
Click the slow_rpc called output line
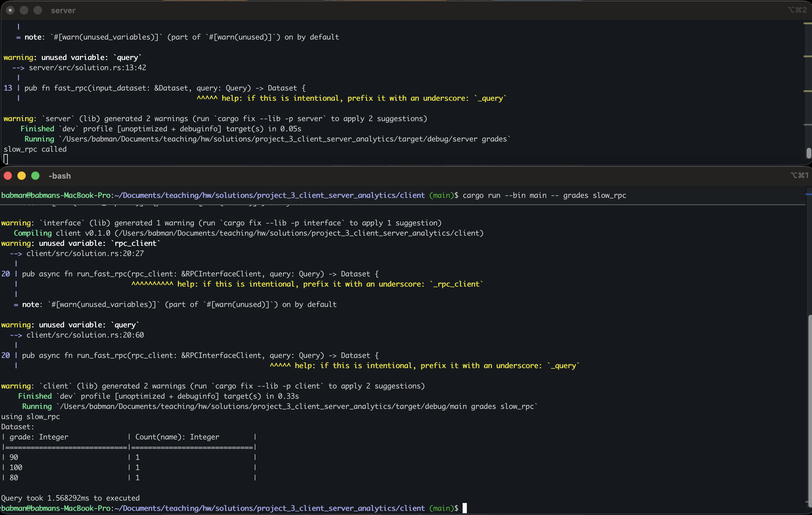(35, 149)
